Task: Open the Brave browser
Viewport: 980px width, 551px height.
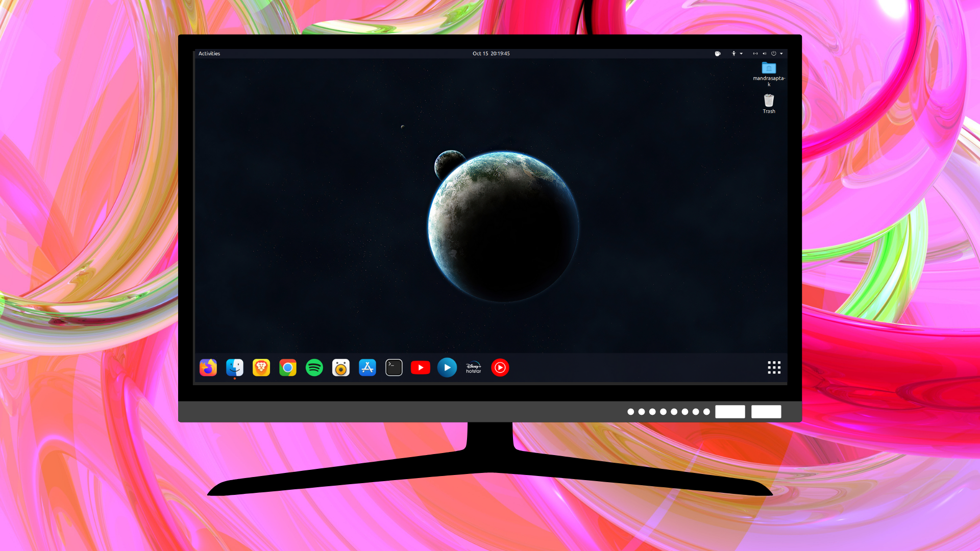Action: click(261, 367)
